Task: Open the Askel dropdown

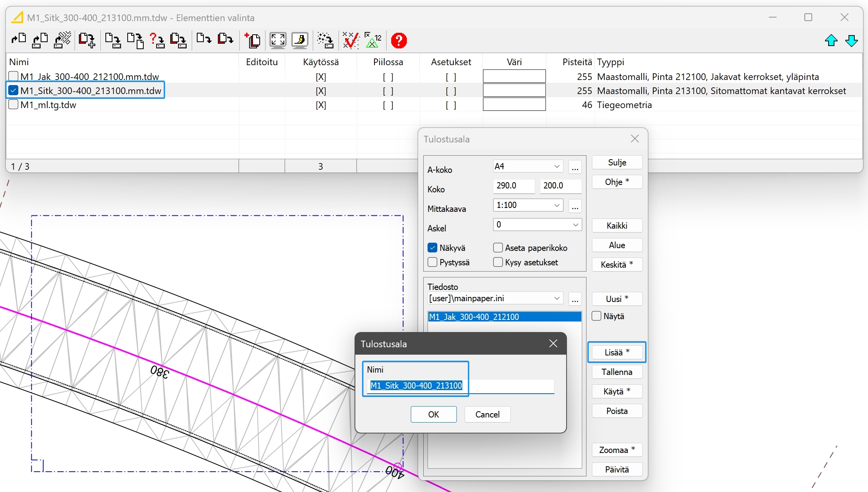Action: click(x=537, y=224)
